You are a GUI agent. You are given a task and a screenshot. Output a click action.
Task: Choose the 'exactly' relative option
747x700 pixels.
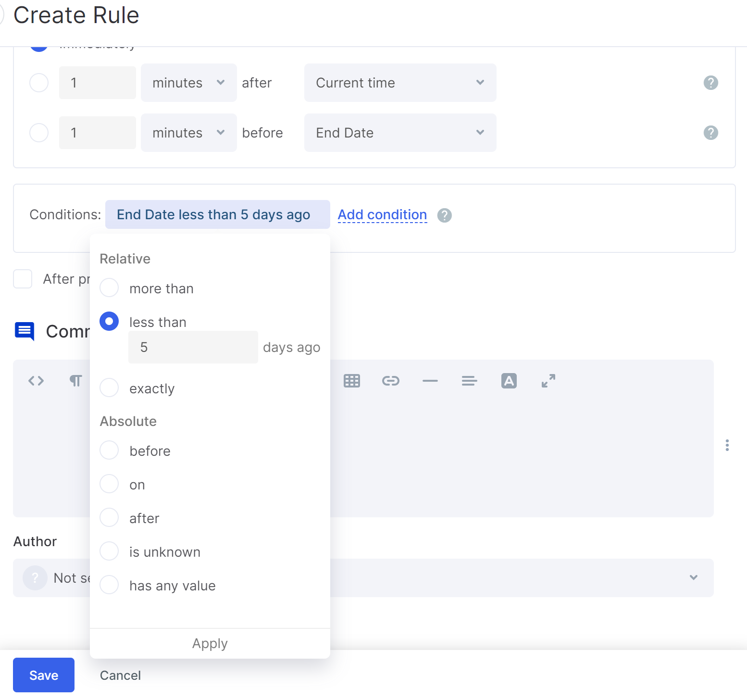click(x=109, y=387)
